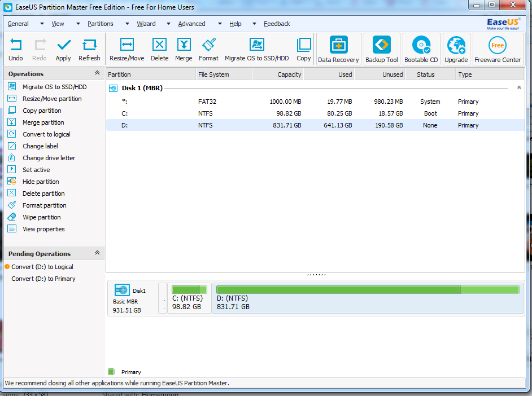The image size is (532, 396).
Task: Open the Wizard menu
Action: pyautogui.click(x=146, y=24)
